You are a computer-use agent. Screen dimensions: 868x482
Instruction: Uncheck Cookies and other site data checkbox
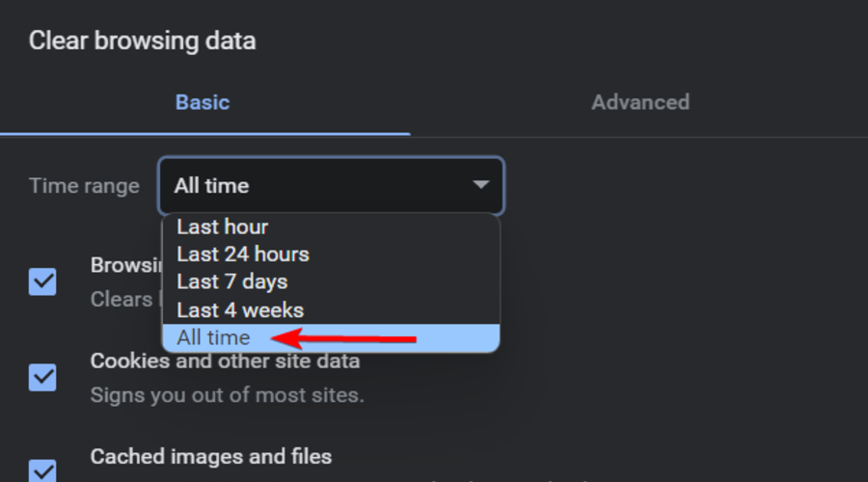point(42,377)
